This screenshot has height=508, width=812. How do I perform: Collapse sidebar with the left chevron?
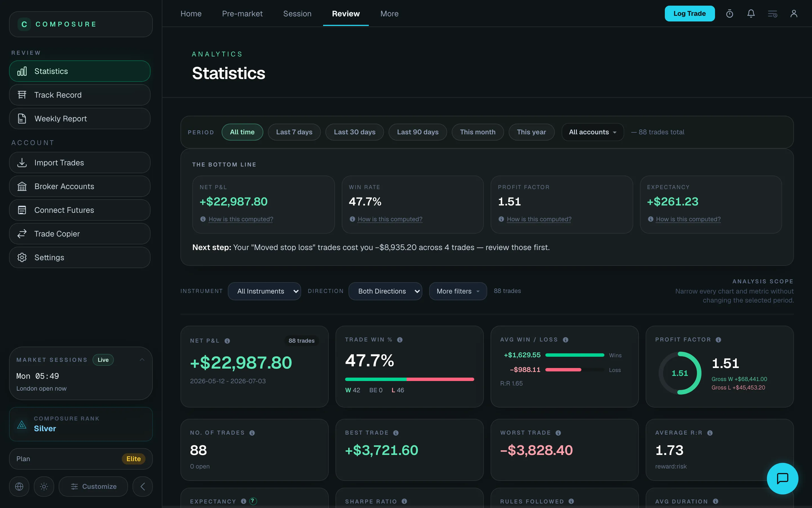point(143,487)
